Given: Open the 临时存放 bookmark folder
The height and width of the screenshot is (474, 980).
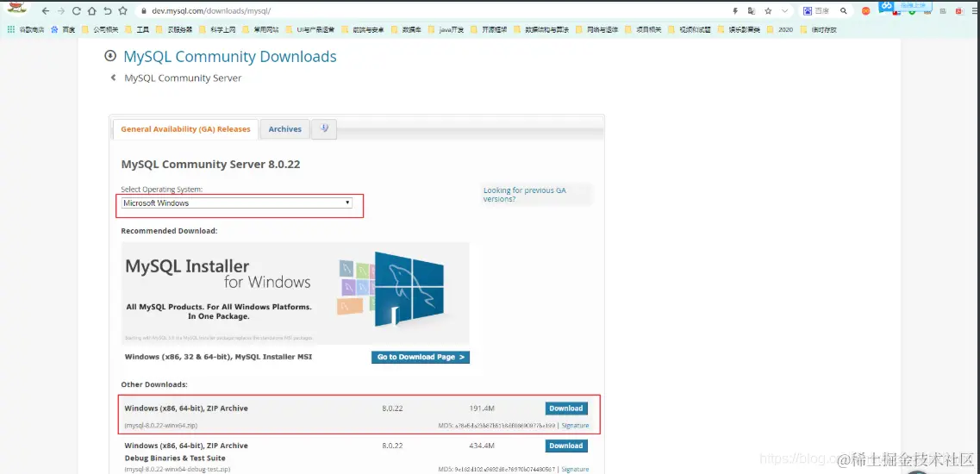Looking at the screenshot, I should (819, 29).
